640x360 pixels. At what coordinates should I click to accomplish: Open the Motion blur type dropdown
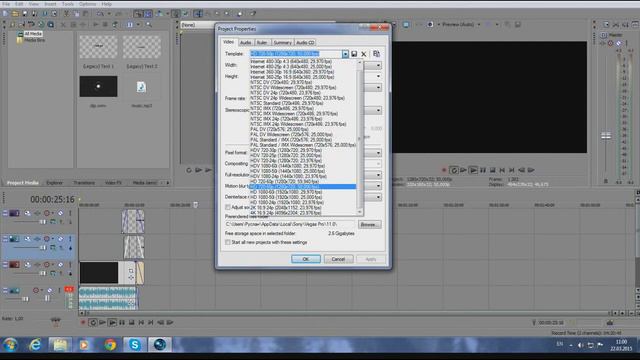pyautogui.click(x=378, y=186)
